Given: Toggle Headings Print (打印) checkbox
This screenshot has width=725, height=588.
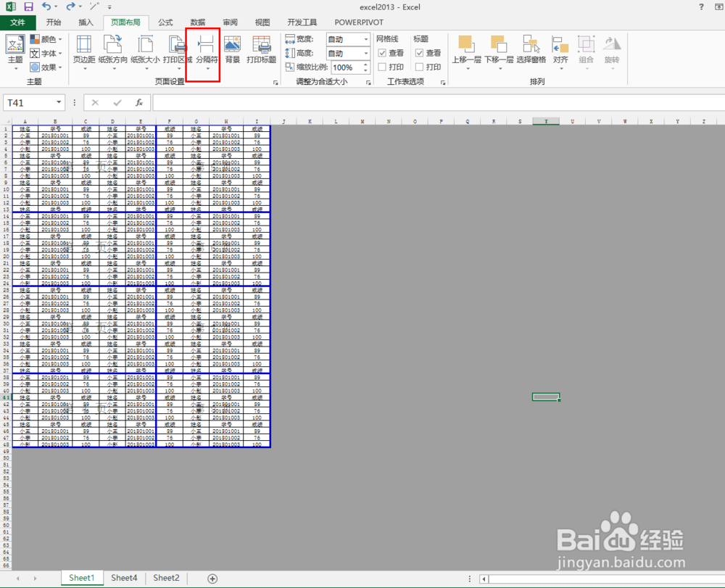Looking at the screenshot, I should click(419, 67).
